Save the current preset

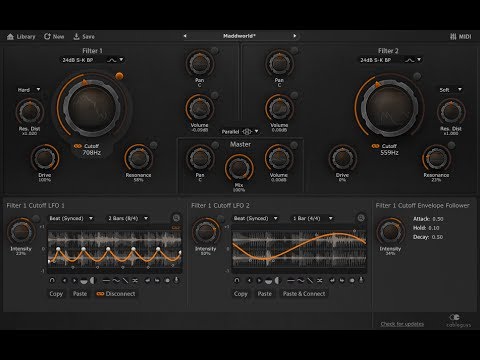click(x=84, y=37)
